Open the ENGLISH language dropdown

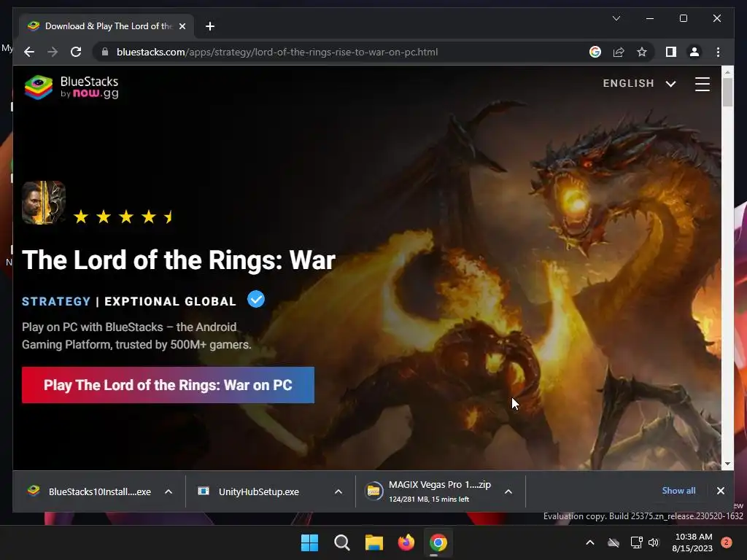[x=639, y=83]
